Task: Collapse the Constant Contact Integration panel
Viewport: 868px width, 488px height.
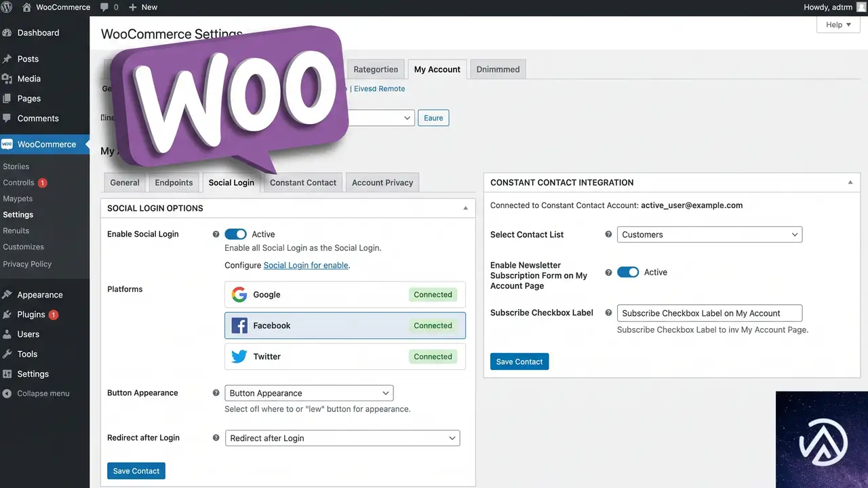Action: click(850, 183)
